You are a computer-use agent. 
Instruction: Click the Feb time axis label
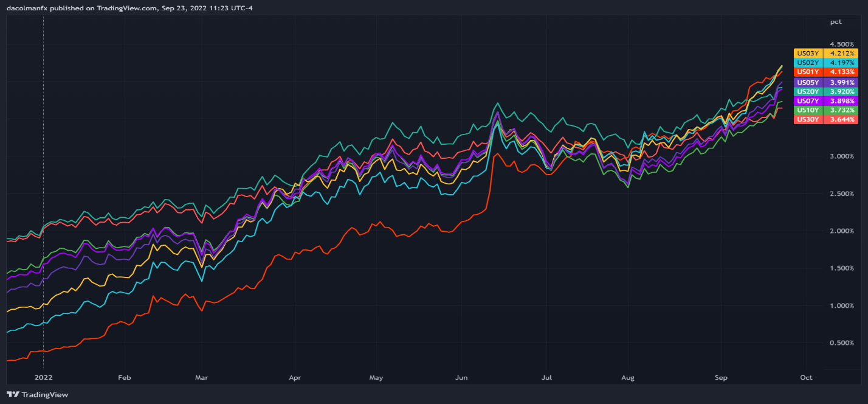point(124,378)
